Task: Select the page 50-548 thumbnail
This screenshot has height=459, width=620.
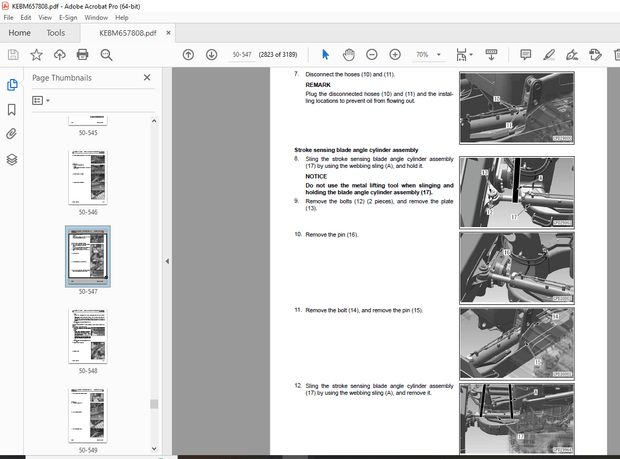Action: [x=88, y=336]
